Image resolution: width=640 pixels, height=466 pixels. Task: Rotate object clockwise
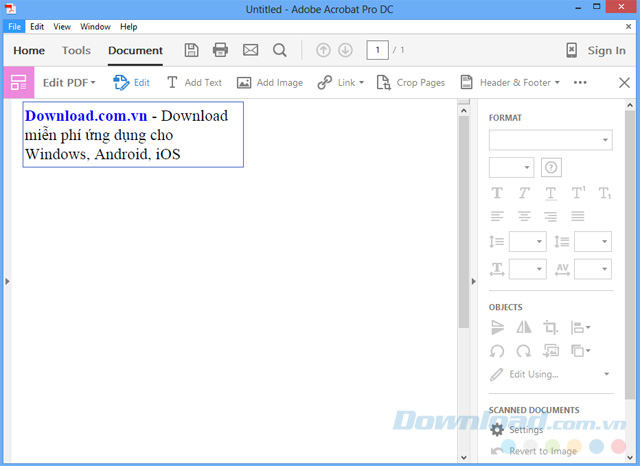point(524,351)
